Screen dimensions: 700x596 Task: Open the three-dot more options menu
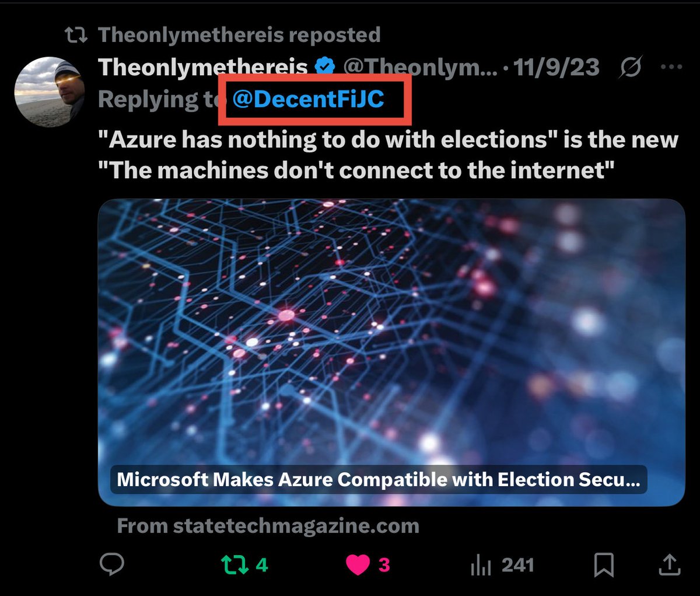click(671, 67)
